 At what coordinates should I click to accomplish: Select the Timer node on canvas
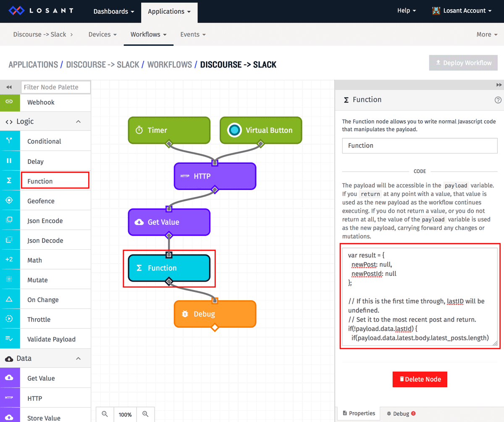[169, 130]
